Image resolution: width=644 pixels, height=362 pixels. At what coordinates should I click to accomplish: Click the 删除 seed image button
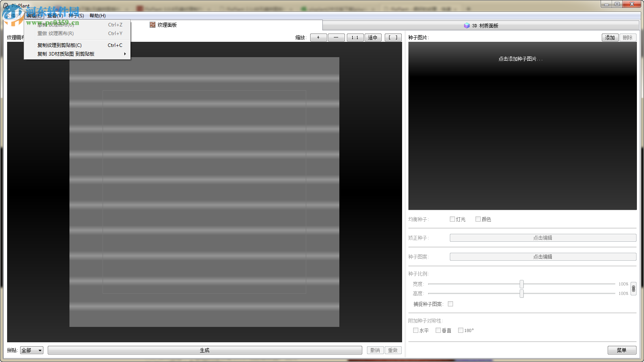point(628,37)
